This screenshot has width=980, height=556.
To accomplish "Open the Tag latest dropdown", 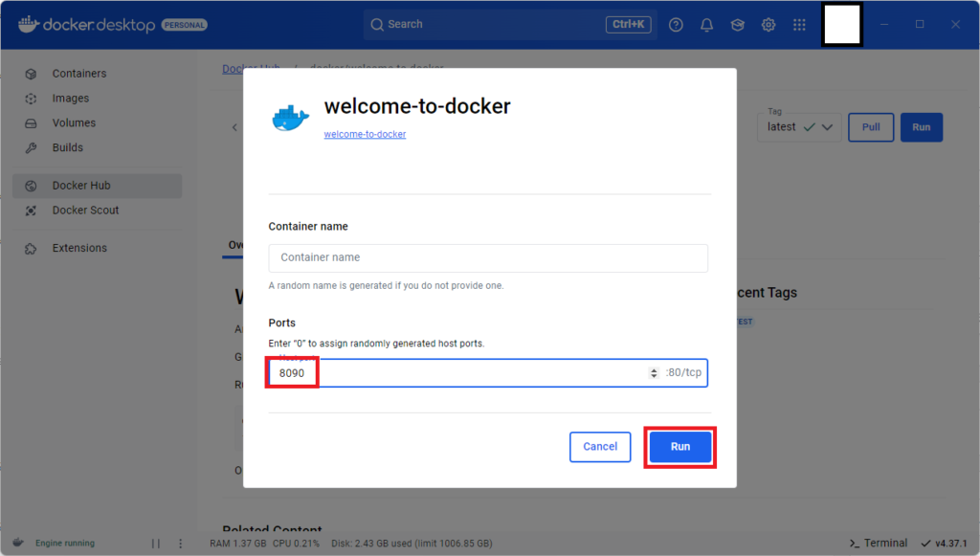I will tap(799, 127).
